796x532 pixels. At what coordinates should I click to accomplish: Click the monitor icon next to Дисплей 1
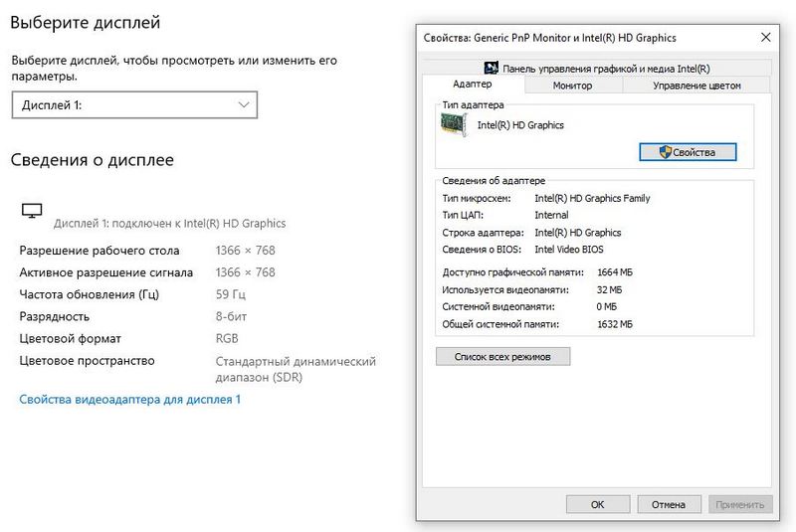tap(32, 211)
